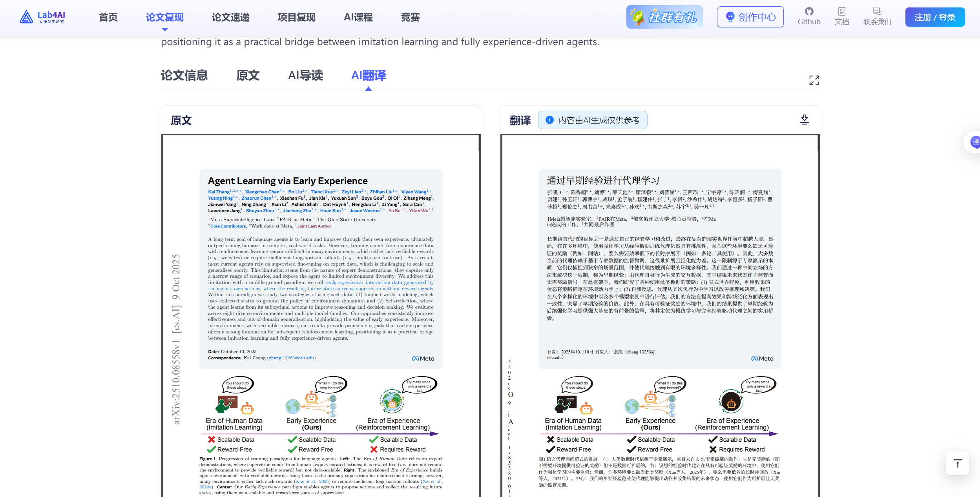Click the 注册/登录 button

tap(934, 17)
